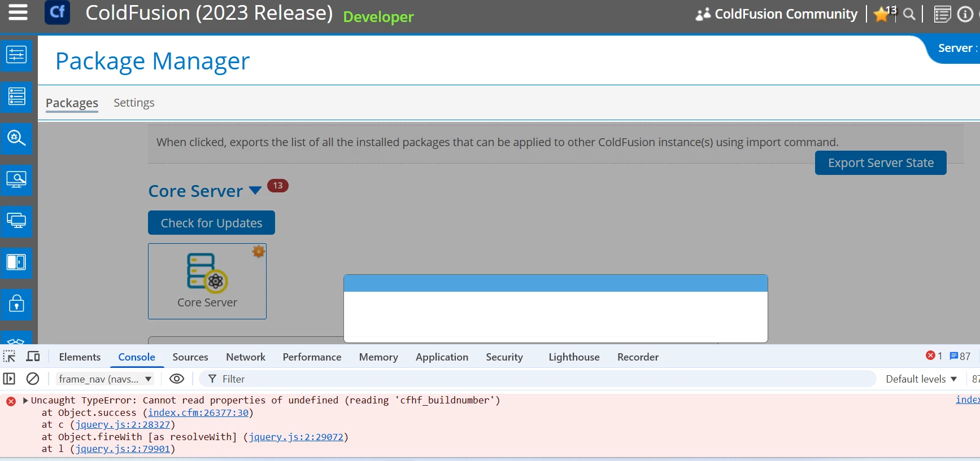This screenshot has height=461, width=980.
Task: Open the resources list icon in header
Action: [942, 14]
